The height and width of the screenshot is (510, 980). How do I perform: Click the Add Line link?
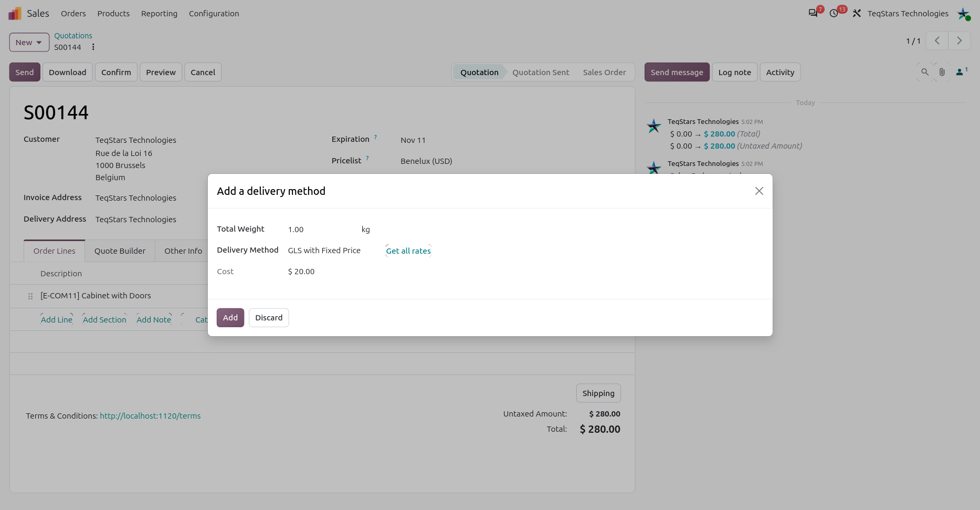(x=57, y=320)
